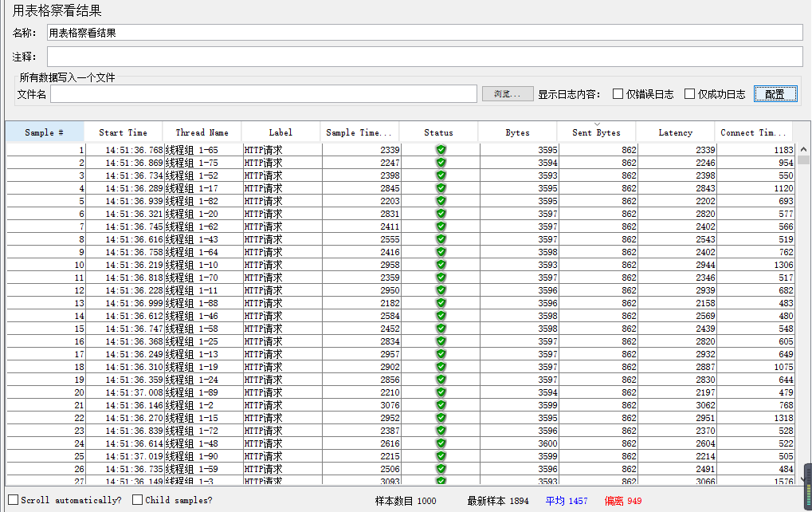Click start time 14:51:37.019
Image resolution: width=812 pixels, height=512 pixels.
(134, 456)
